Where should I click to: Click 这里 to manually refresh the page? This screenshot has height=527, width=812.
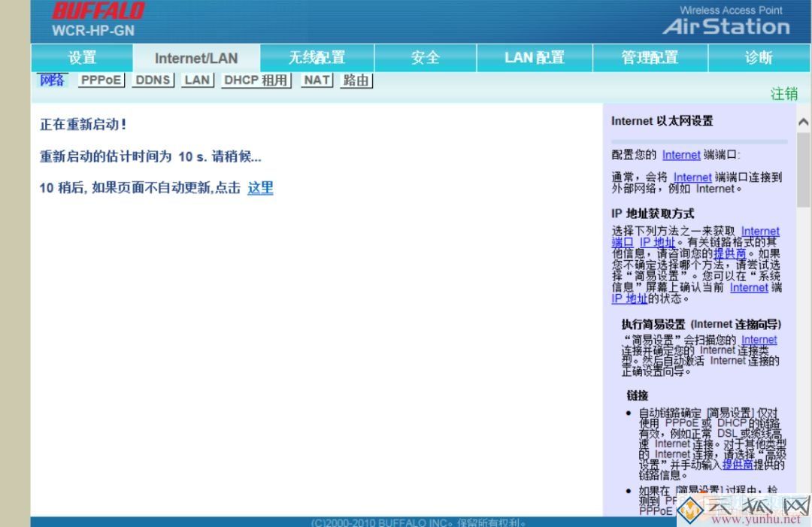pos(260,188)
